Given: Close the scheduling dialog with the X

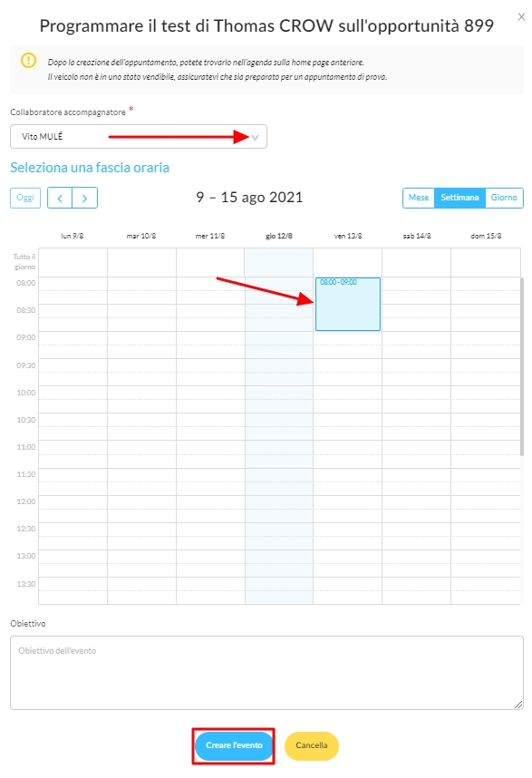Looking at the screenshot, I should point(521,17).
